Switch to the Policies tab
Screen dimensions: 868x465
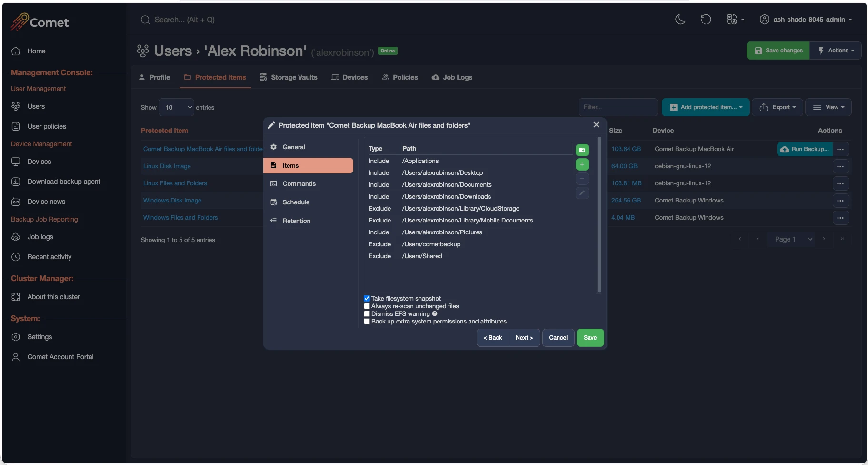pyautogui.click(x=400, y=77)
